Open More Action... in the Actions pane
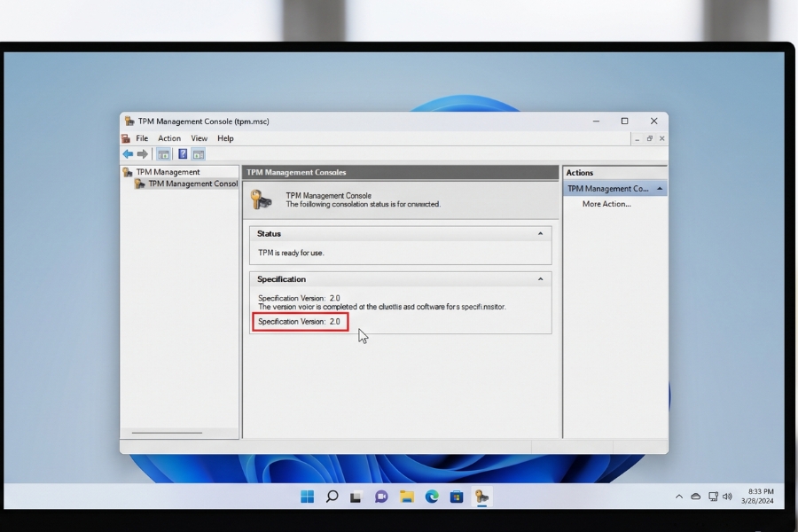Image resolution: width=798 pixels, height=532 pixels. [606, 204]
